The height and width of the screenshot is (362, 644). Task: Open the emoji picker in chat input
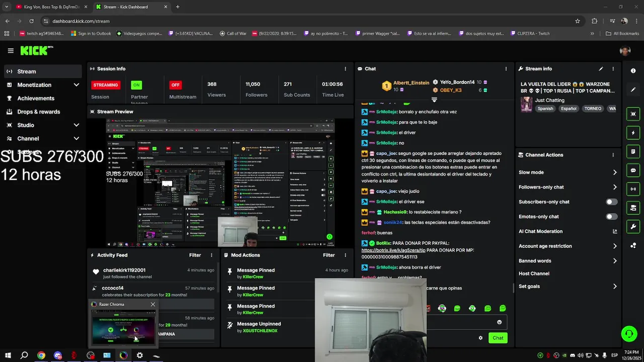(x=499, y=322)
